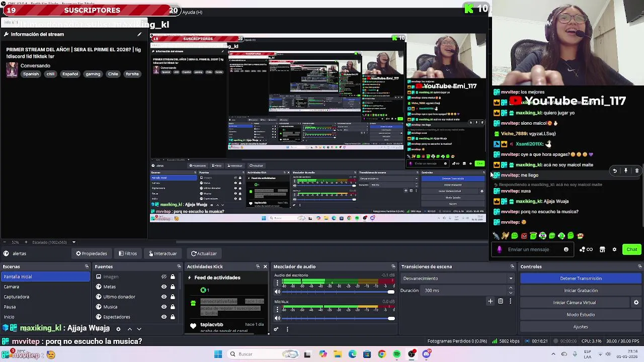The height and width of the screenshot is (362, 644).
Task: Open the emoji picker in chat input
Action: pyautogui.click(x=566, y=249)
